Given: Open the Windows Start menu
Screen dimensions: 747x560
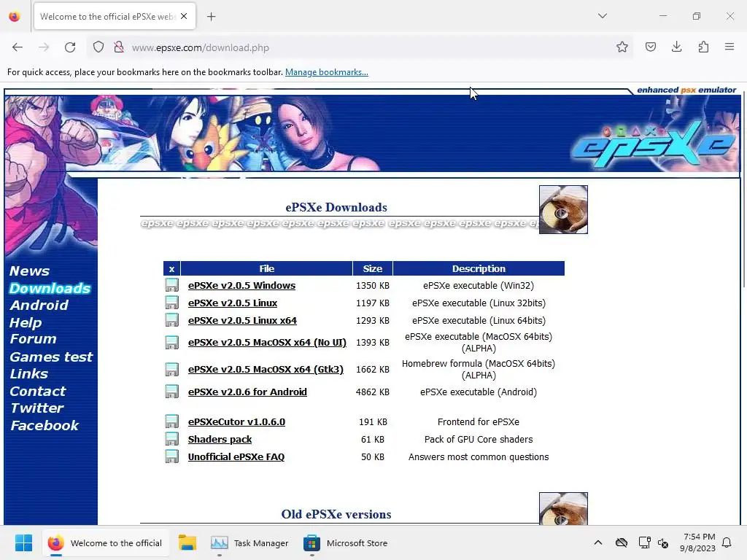Looking at the screenshot, I should (x=23, y=542).
